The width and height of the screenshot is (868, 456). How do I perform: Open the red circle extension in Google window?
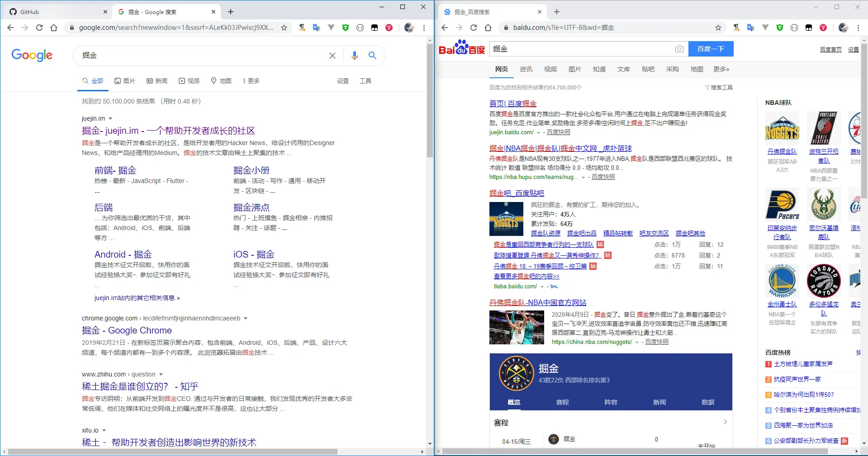click(x=389, y=28)
